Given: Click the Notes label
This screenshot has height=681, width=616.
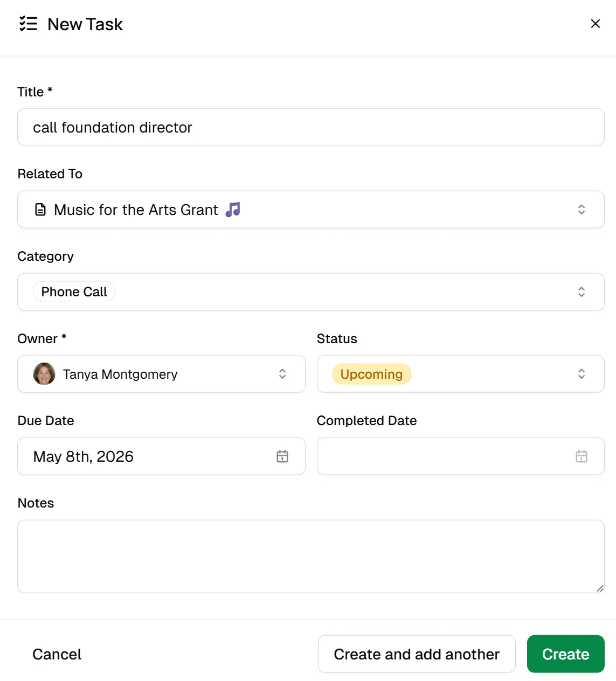Looking at the screenshot, I should pos(36,503).
